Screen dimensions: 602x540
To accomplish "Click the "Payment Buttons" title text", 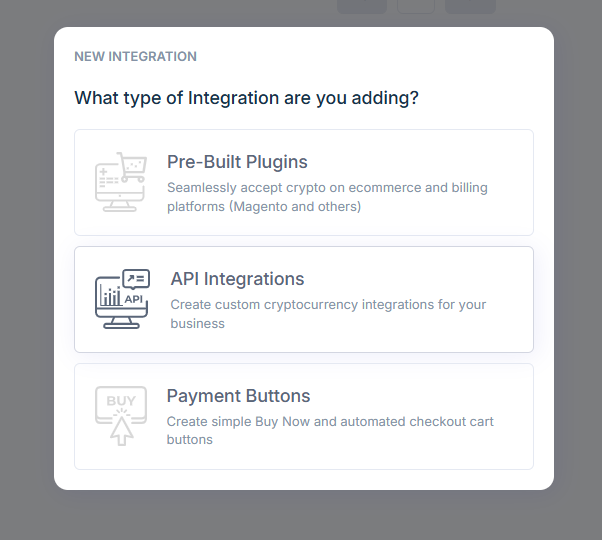I will [x=238, y=396].
